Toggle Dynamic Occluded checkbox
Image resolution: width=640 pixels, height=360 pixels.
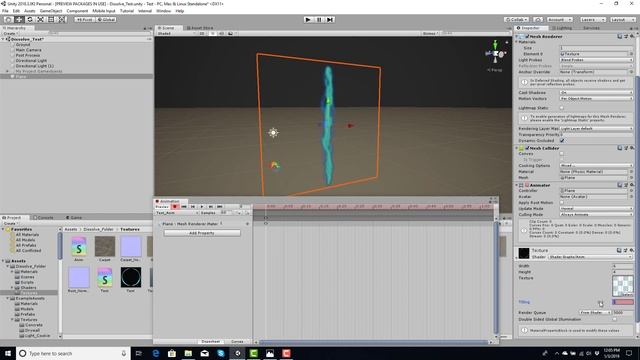(x=562, y=140)
